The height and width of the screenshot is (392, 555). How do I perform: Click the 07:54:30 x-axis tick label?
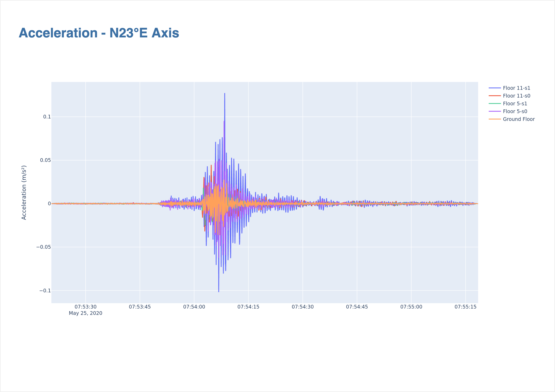(302, 307)
